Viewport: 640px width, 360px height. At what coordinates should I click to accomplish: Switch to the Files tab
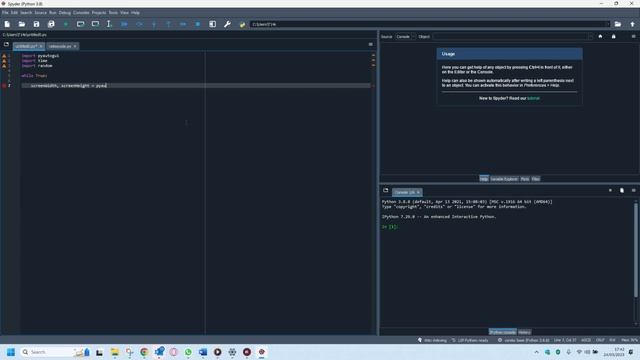[x=536, y=179]
